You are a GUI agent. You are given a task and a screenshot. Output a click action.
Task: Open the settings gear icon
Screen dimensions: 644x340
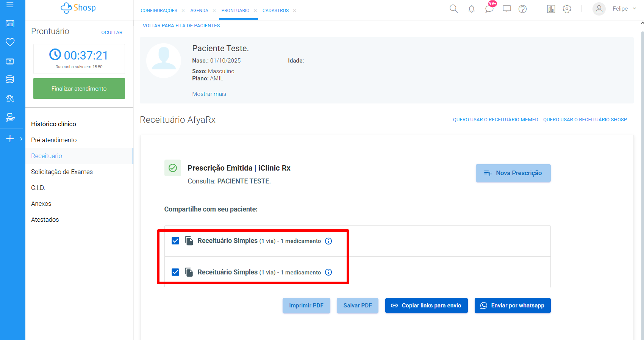tap(567, 9)
